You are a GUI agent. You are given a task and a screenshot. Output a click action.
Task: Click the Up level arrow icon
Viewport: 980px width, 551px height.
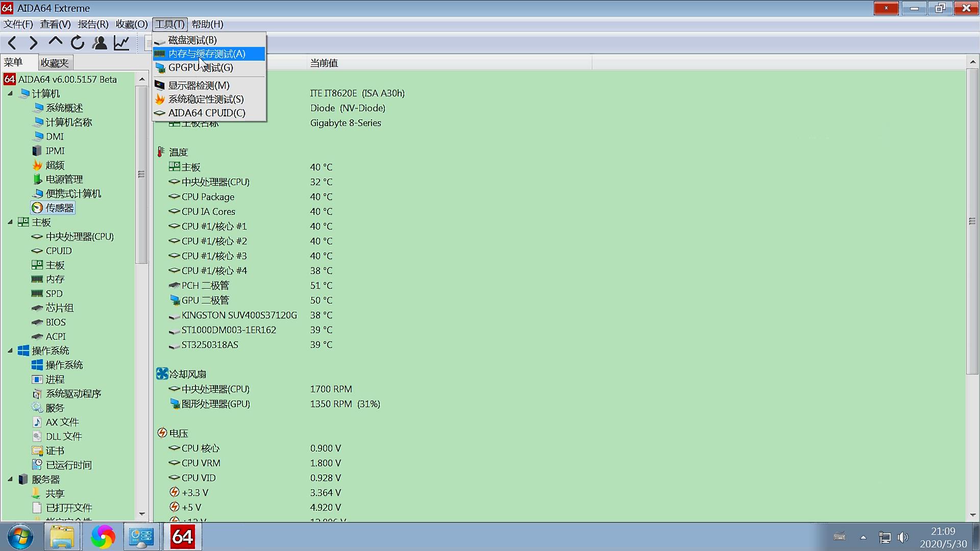[x=55, y=42]
